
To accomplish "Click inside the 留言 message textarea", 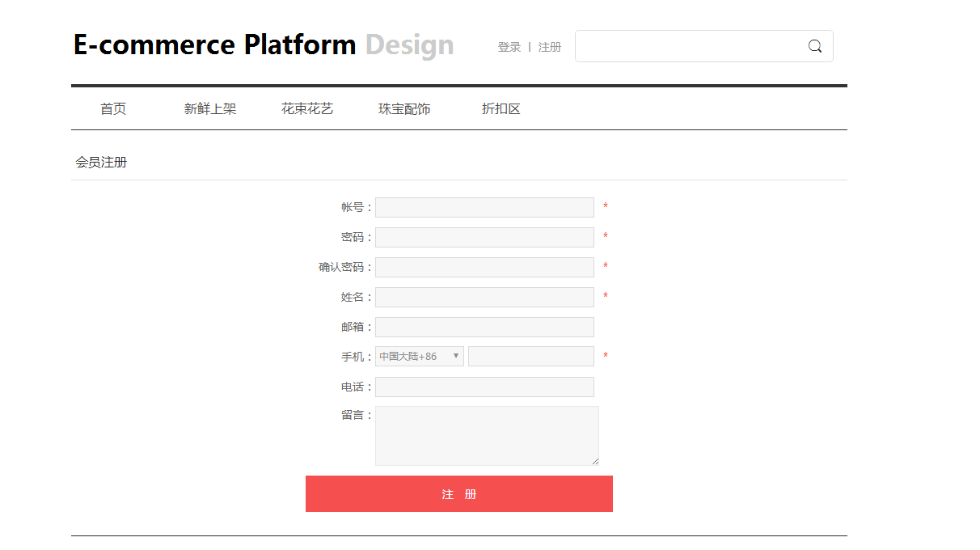I will tap(486, 436).
